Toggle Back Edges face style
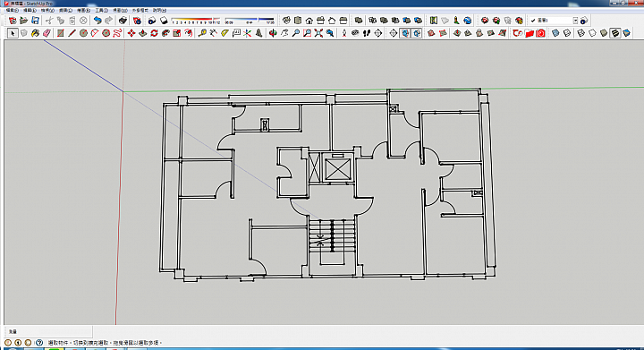The width and height of the screenshot is (644, 350). tap(567, 33)
